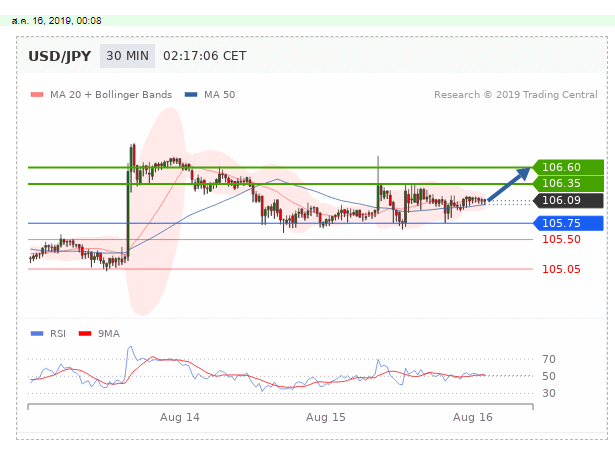
Task: Click the RSI 70 level label
Action: click(549, 359)
